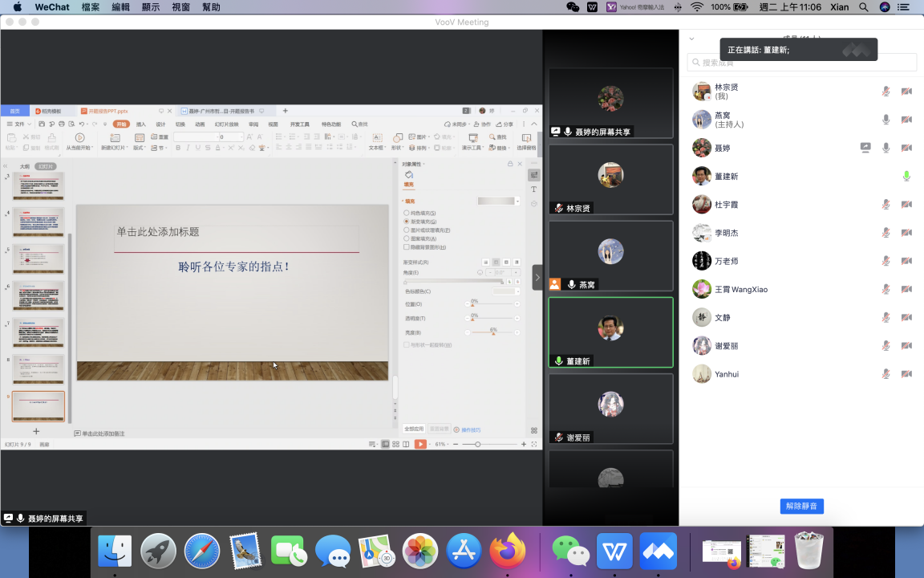924x578 pixels.
Task: Click 林宗贤's muted microphone icon in member list
Action: [x=885, y=92]
